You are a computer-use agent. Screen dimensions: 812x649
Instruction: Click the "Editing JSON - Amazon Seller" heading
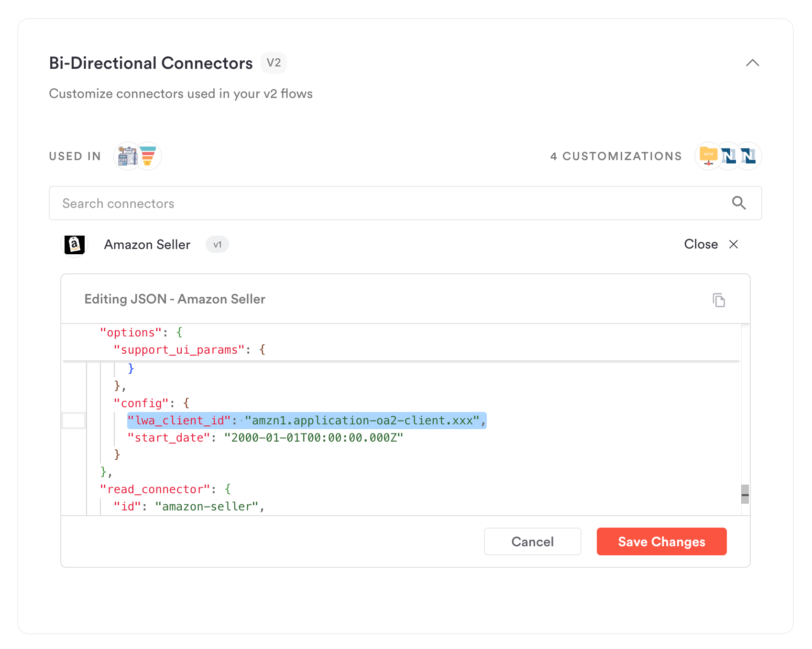click(175, 299)
